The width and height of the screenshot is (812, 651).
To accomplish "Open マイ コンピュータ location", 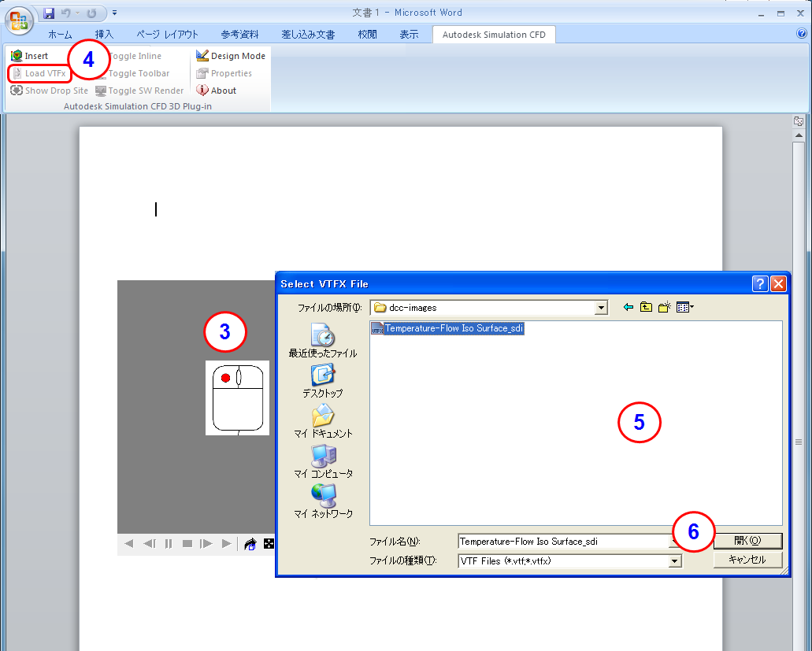I will 323,461.
